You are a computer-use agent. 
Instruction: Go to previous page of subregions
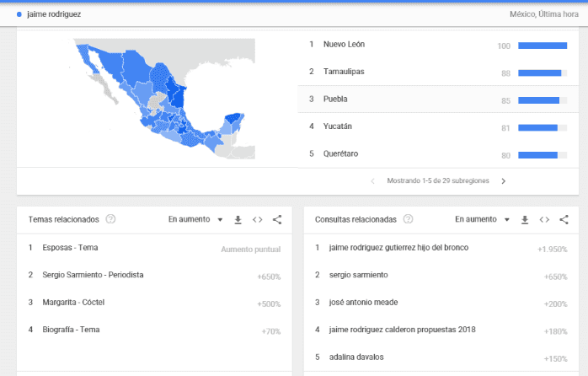(372, 180)
